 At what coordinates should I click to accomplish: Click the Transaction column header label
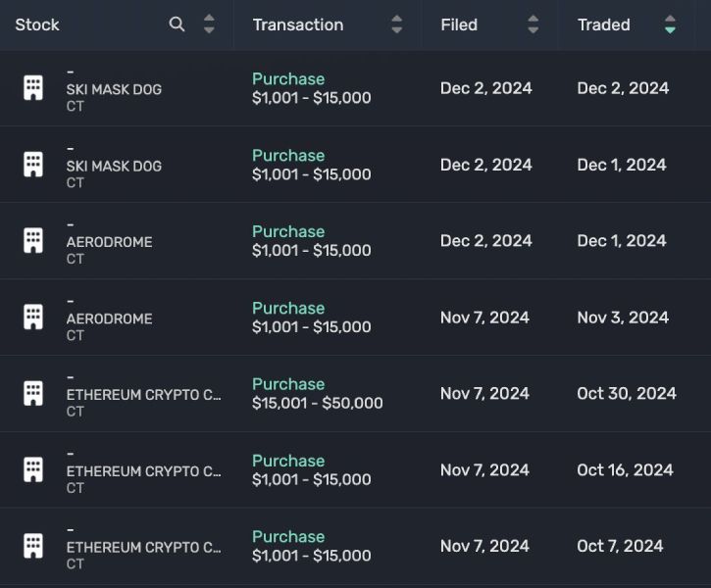point(298,24)
